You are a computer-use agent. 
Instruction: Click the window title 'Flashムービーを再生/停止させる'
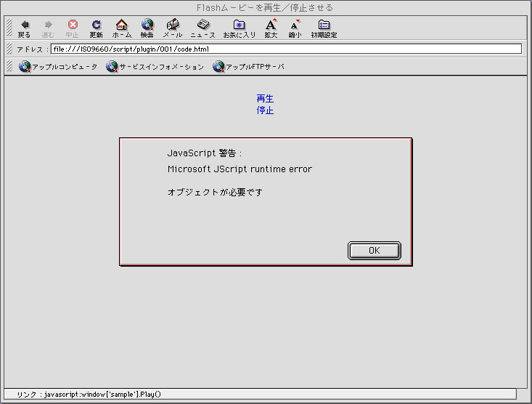click(265, 8)
